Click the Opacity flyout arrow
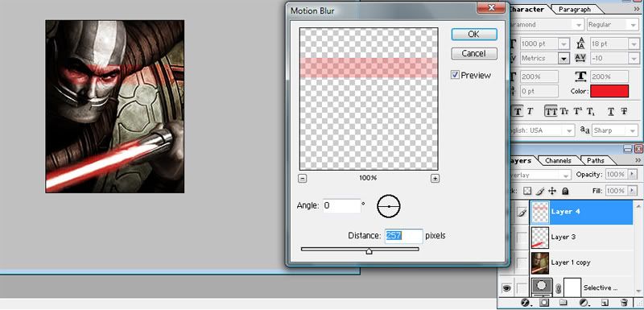The image size is (644, 310). click(x=632, y=175)
